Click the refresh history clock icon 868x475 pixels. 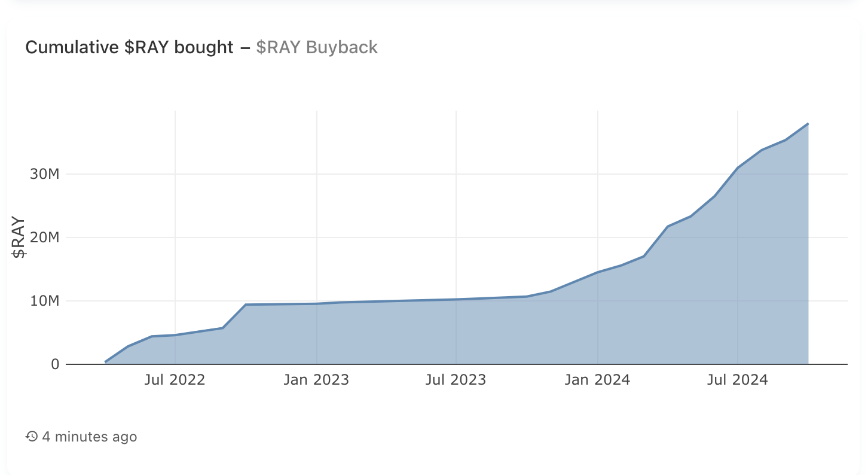tap(30, 437)
